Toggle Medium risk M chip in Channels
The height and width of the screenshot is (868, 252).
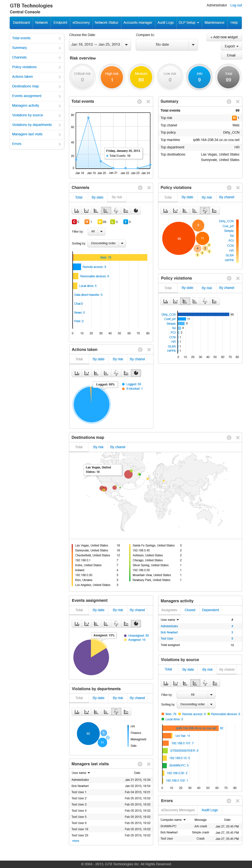point(100,222)
